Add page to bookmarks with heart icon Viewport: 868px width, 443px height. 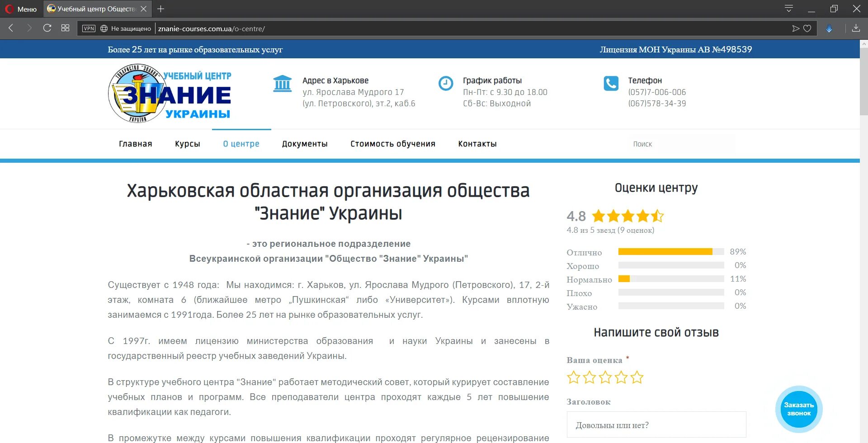pyautogui.click(x=807, y=28)
